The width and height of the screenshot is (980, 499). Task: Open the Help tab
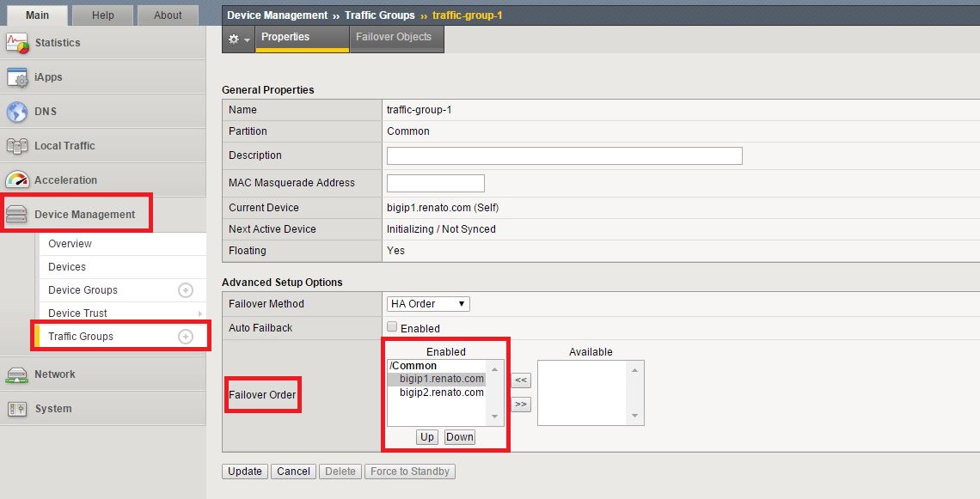[102, 15]
